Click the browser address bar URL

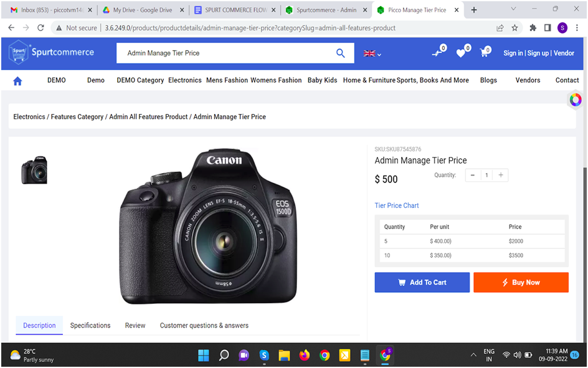pyautogui.click(x=250, y=28)
